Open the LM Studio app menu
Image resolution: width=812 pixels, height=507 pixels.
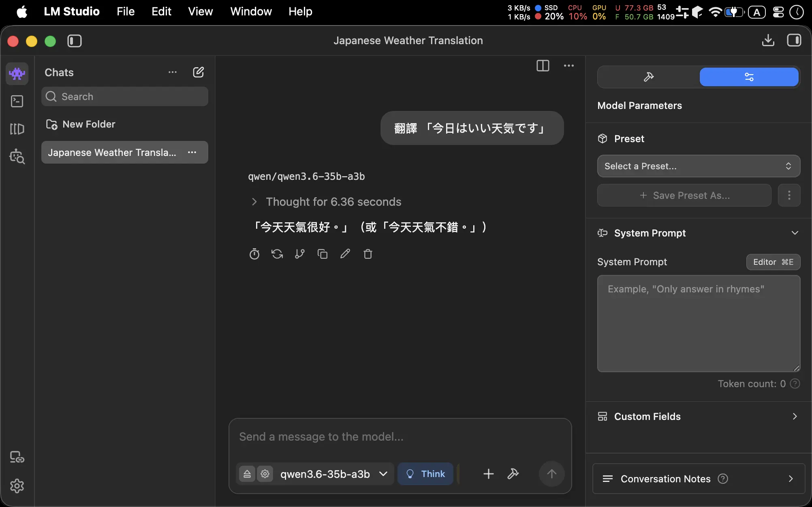pyautogui.click(x=72, y=11)
